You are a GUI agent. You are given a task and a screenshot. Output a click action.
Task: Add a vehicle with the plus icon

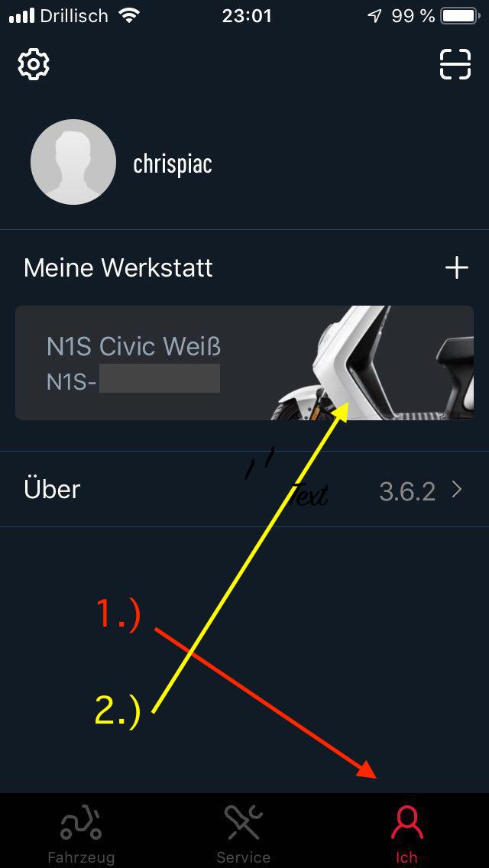(x=457, y=268)
